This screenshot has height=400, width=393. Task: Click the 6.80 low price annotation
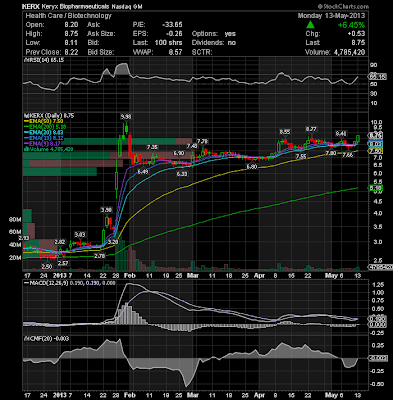tap(252, 167)
